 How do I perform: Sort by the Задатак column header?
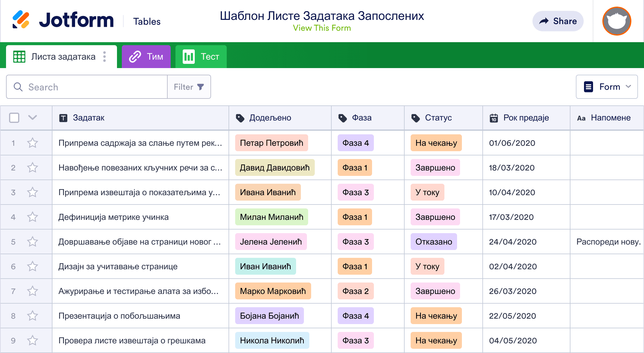(x=140, y=118)
